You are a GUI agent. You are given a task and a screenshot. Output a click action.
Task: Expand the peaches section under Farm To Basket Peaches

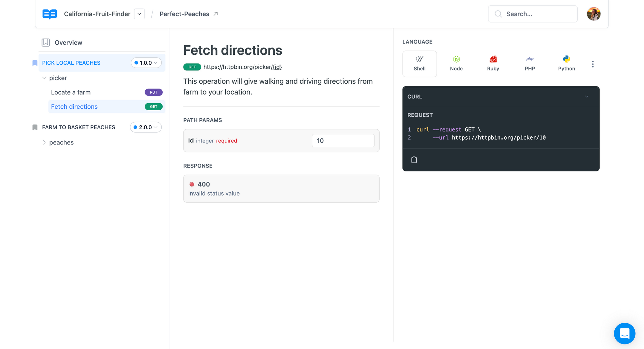(x=45, y=142)
